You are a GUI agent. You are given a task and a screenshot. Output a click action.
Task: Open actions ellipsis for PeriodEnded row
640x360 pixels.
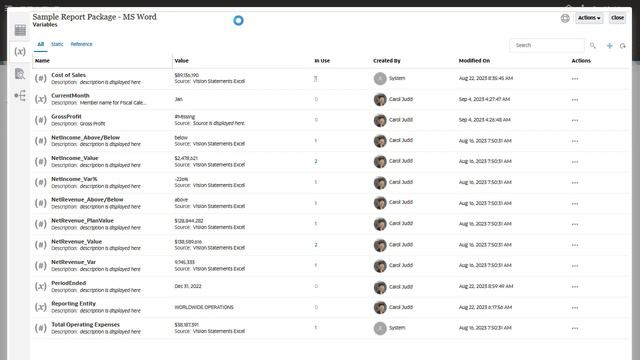pyautogui.click(x=575, y=287)
